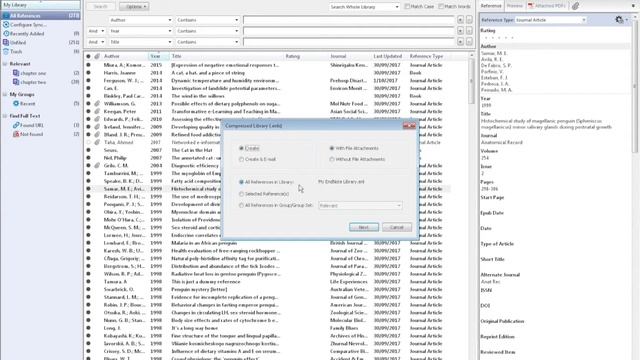This screenshot has width=640, height=360.
Task: Switch to the Attached PDFs tab
Action: coord(547,6)
